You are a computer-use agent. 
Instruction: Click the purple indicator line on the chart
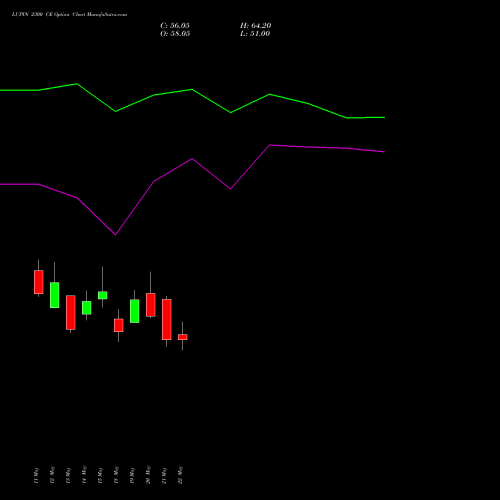[192, 159]
